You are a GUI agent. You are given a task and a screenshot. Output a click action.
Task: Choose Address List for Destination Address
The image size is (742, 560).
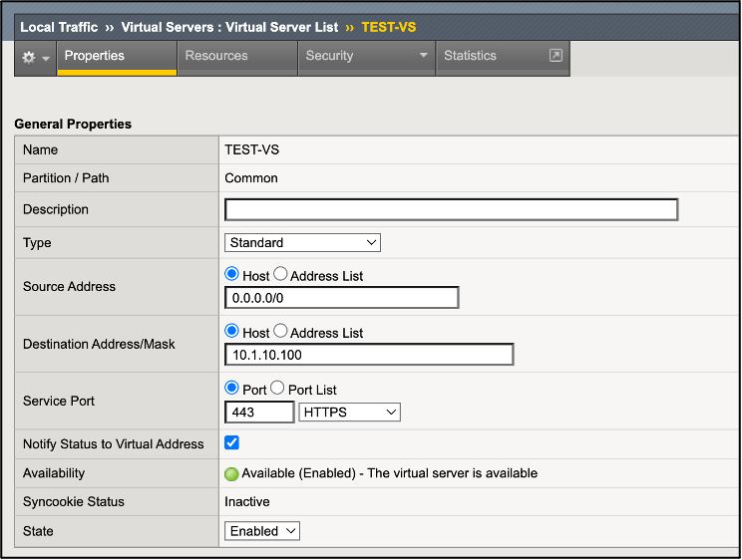tap(280, 331)
